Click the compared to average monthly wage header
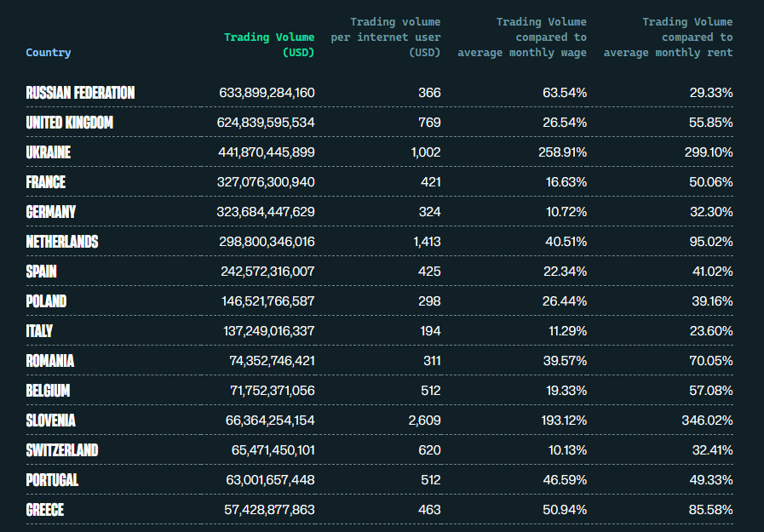Viewport: 764px width, 532px height. [522, 37]
